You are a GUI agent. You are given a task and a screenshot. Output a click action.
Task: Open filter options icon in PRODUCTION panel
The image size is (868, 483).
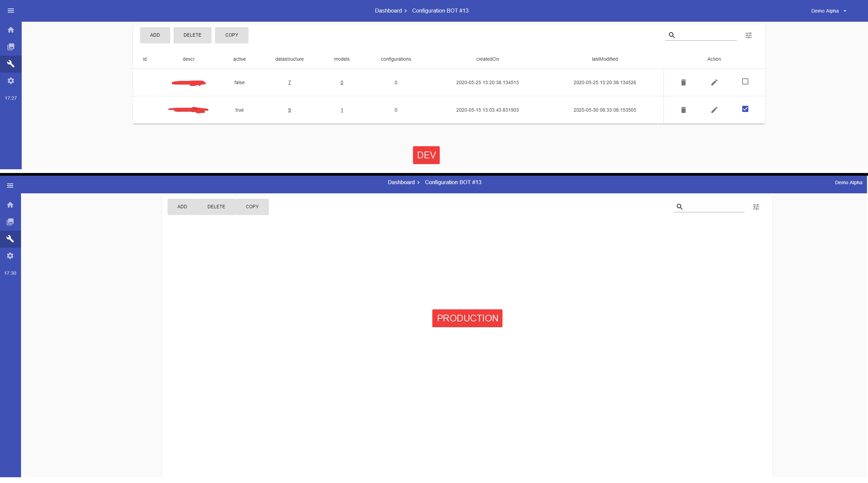(756, 207)
